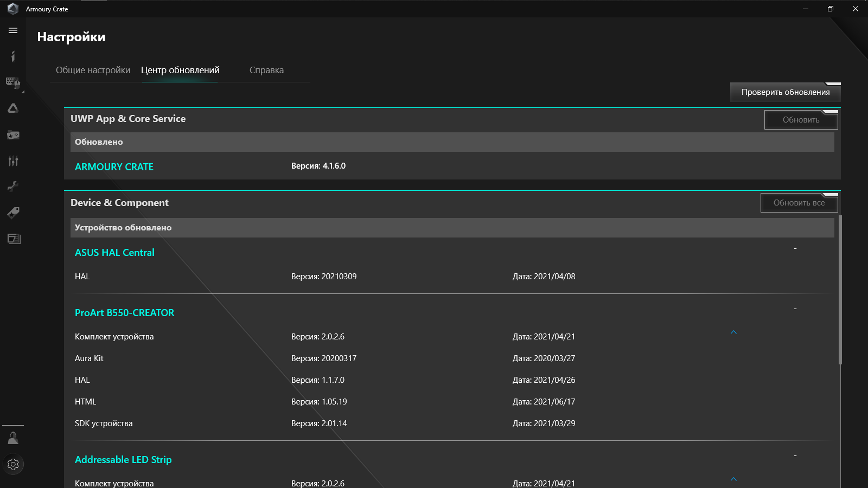Collapse the ProArt B550-CREATOR component list
The height and width of the screenshot is (488, 868).
733,332
